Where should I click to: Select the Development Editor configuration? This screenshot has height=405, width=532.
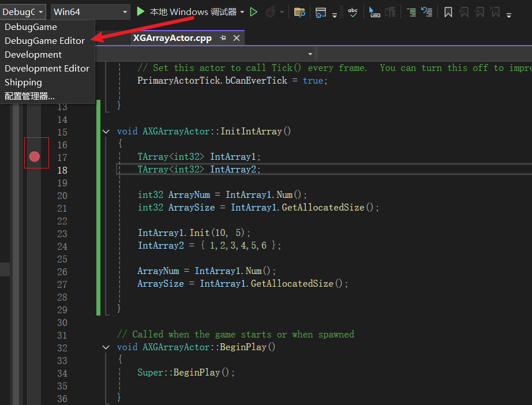pyautogui.click(x=47, y=69)
